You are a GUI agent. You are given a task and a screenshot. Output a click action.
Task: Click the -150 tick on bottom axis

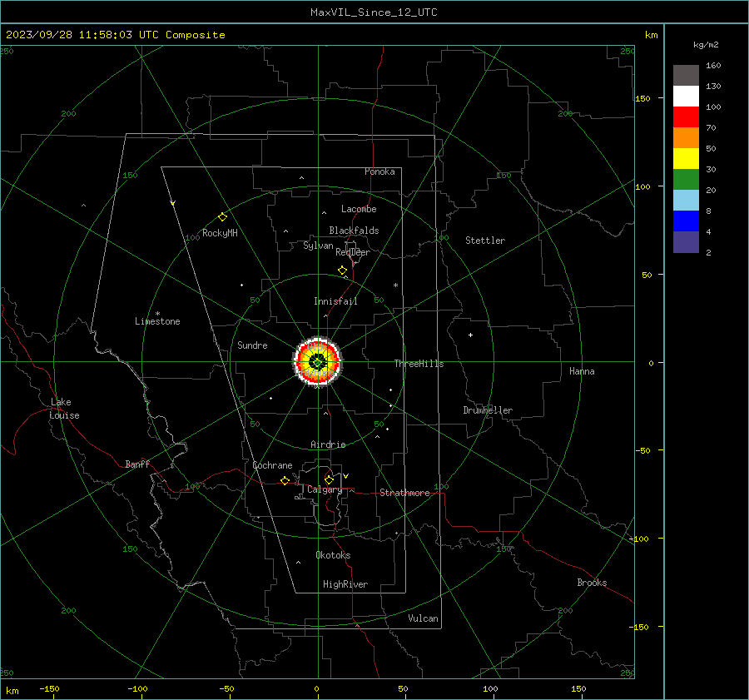click(49, 688)
